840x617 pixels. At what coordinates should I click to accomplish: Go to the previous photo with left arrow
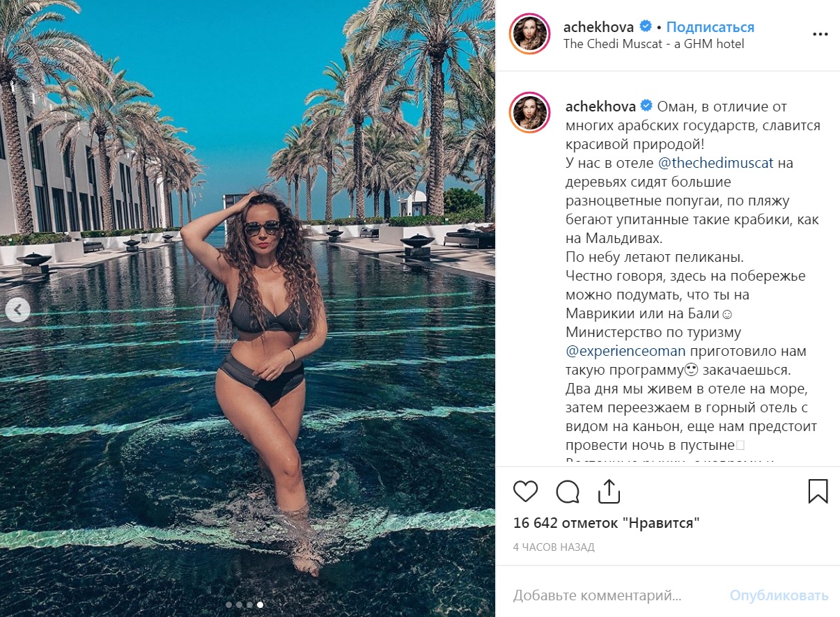(x=17, y=310)
